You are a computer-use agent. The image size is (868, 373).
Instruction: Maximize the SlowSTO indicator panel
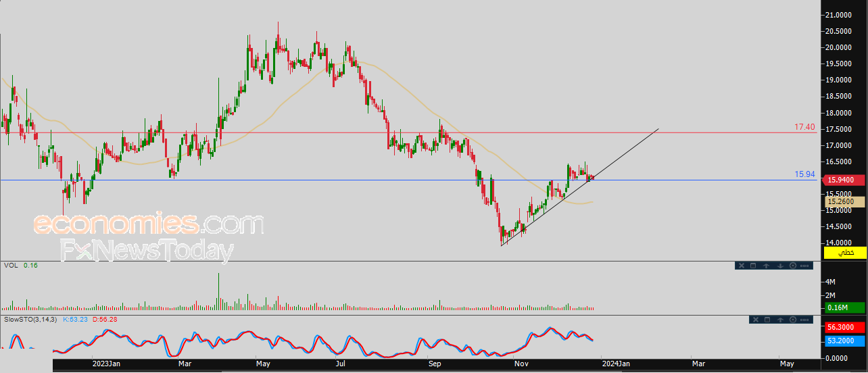point(767,320)
